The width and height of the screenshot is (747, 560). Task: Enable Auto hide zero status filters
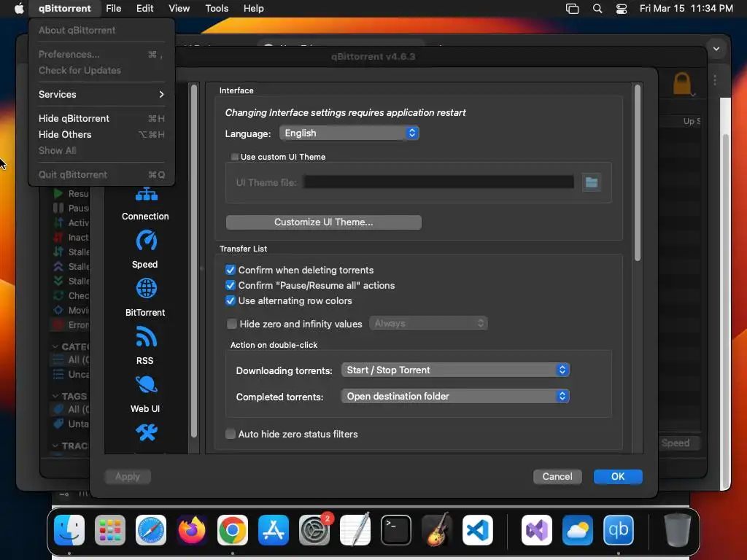click(231, 434)
